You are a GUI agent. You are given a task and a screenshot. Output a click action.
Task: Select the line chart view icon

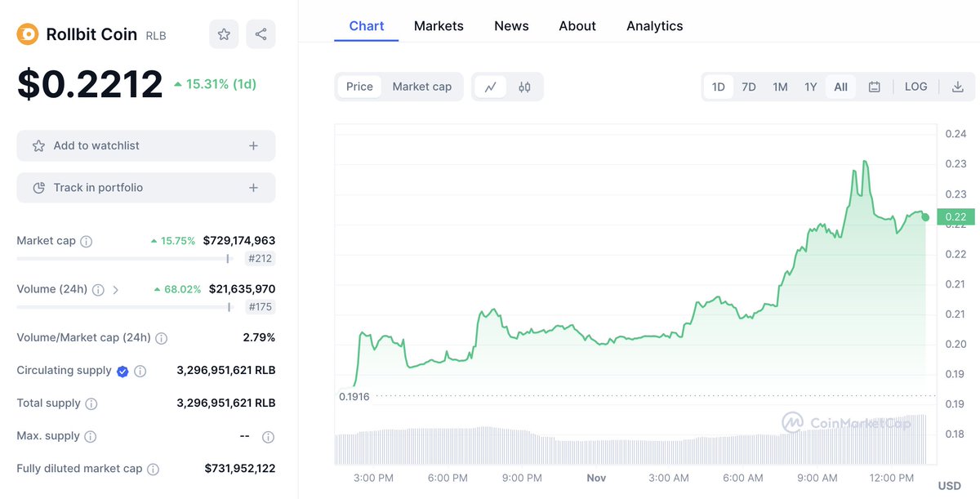click(490, 87)
